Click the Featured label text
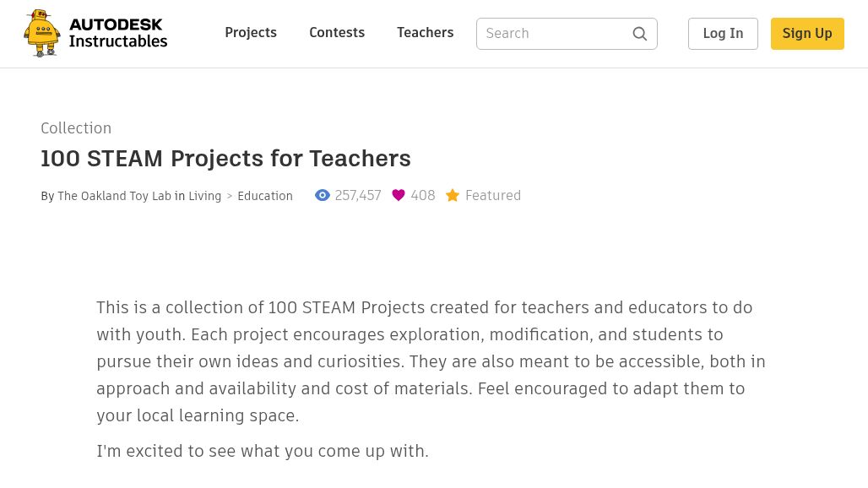The width and height of the screenshot is (868, 488). click(x=493, y=196)
